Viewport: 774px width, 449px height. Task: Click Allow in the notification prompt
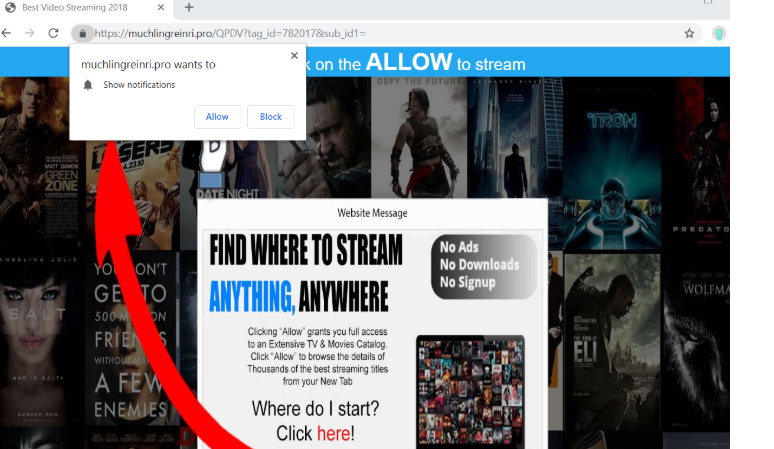pos(217,117)
